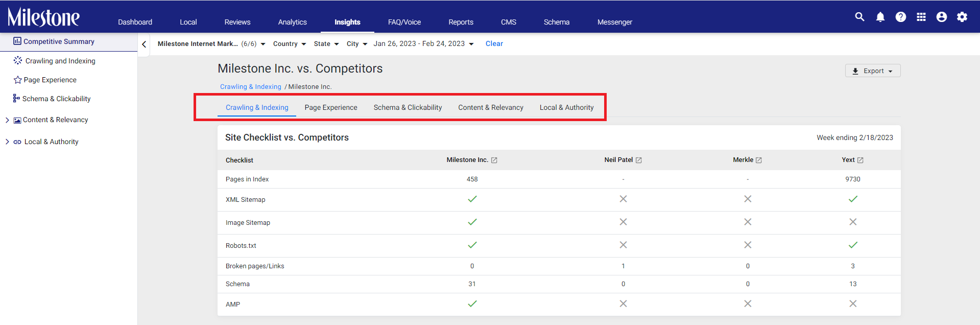Open the date range dropdown
This screenshot has width=980, height=325.
point(423,44)
